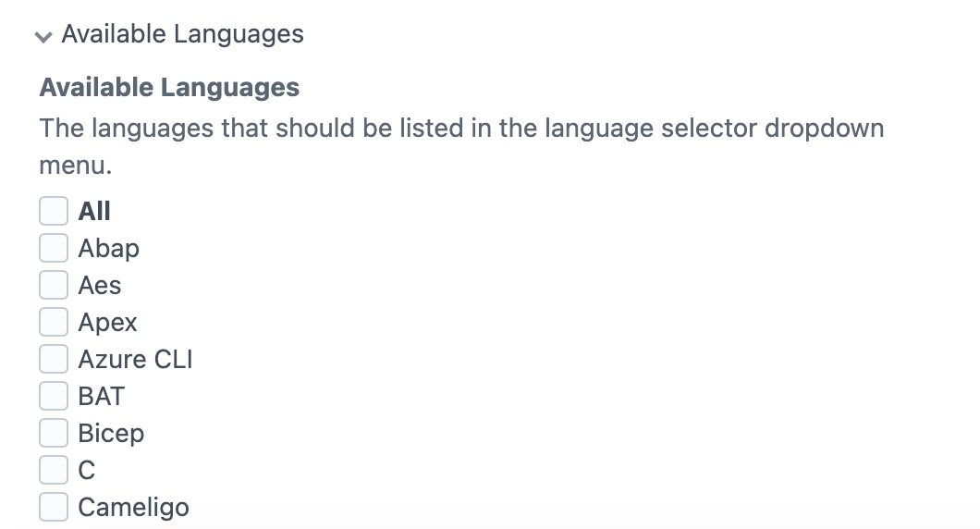Check the Aes language checkbox

pyautogui.click(x=54, y=285)
